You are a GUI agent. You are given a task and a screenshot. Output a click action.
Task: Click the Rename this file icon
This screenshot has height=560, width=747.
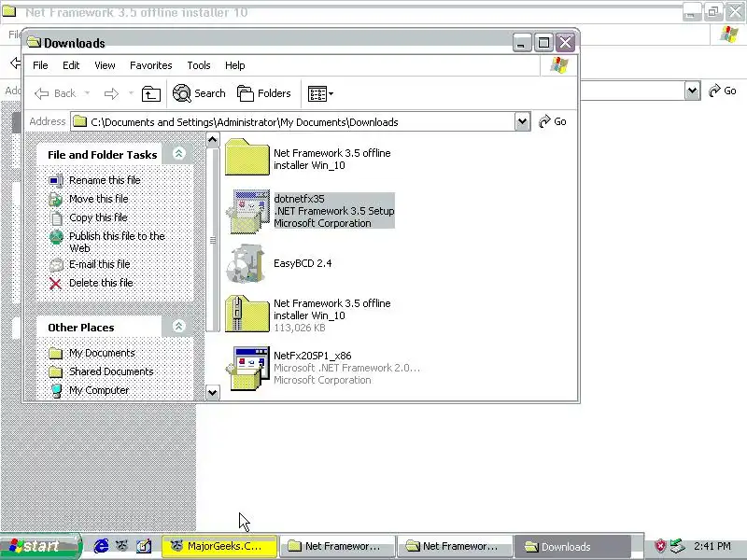click(x=56, y=181)
